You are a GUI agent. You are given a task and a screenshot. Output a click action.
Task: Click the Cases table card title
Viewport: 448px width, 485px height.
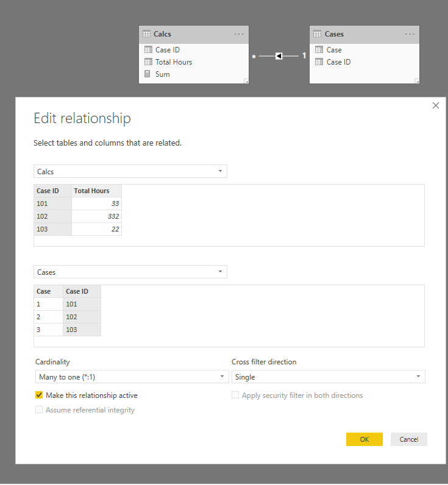tap(334, 34)
